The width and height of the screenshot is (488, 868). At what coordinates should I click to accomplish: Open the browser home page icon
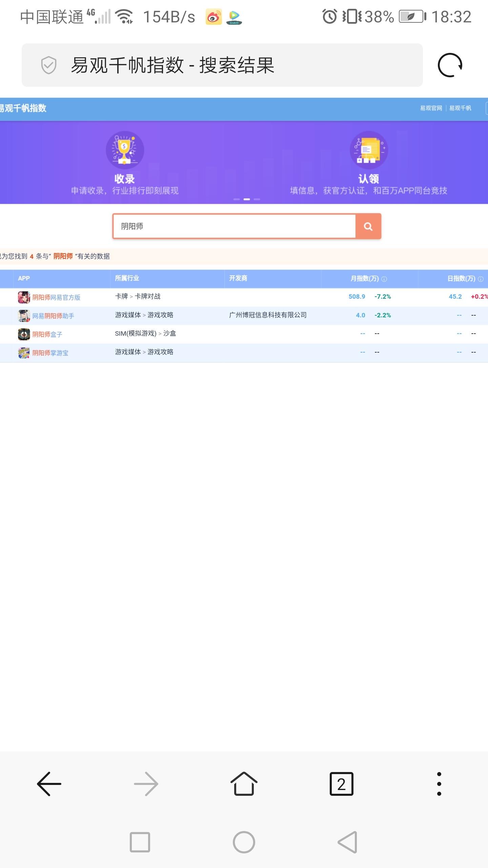[x=244, y=784]
